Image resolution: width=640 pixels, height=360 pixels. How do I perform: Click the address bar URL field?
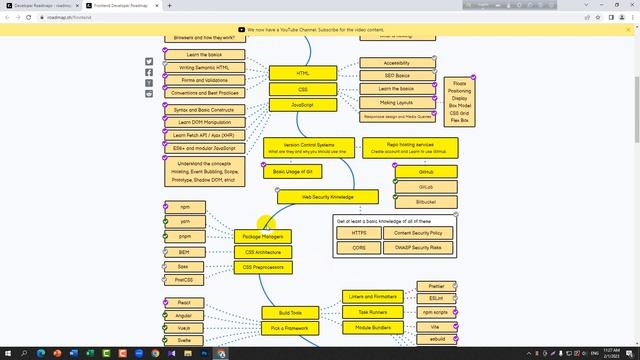click(x=310, y=18)
